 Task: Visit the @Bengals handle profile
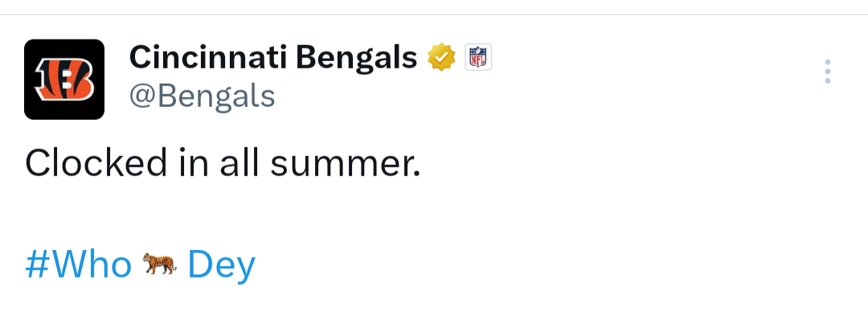click(202, 97)
